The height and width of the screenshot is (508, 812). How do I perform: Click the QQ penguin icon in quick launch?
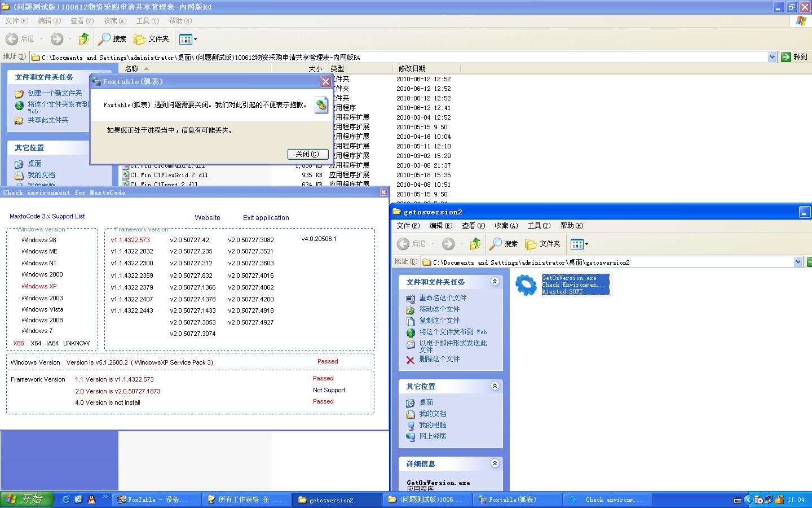click(91, 500)
